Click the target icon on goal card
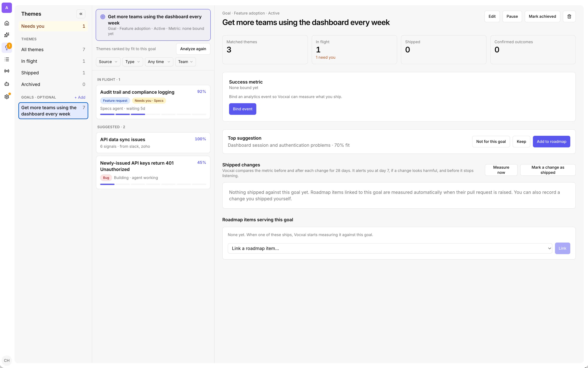 click(103, 17)
